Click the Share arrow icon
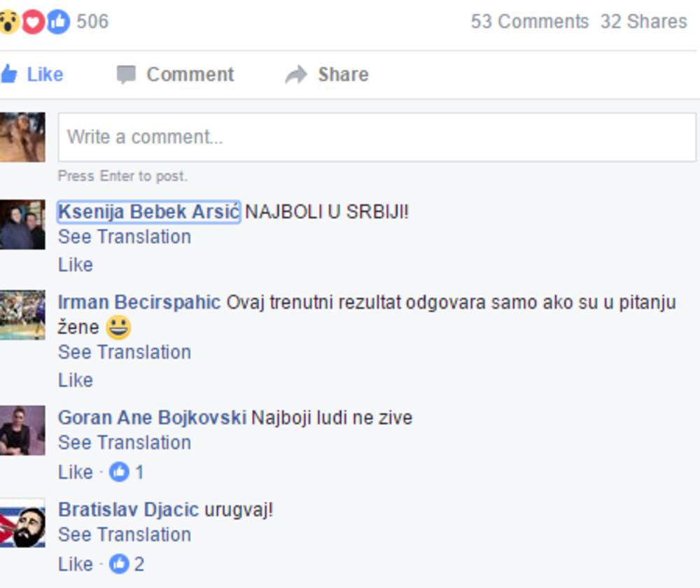Screen dimensions: 700x588 tap(296, 75)
